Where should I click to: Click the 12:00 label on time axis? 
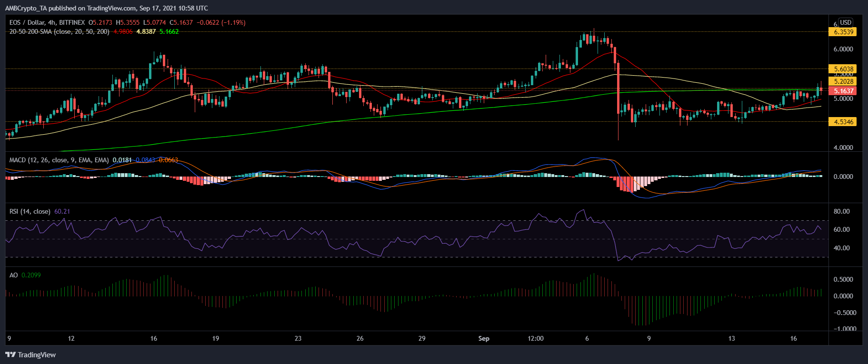pos(536,339)
